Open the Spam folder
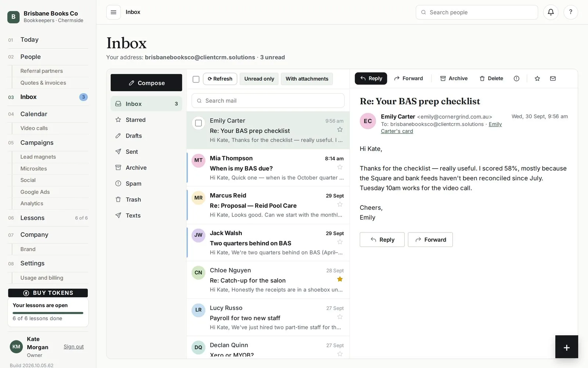The height and width of the screenshot is (368, 588). (146, 184)
